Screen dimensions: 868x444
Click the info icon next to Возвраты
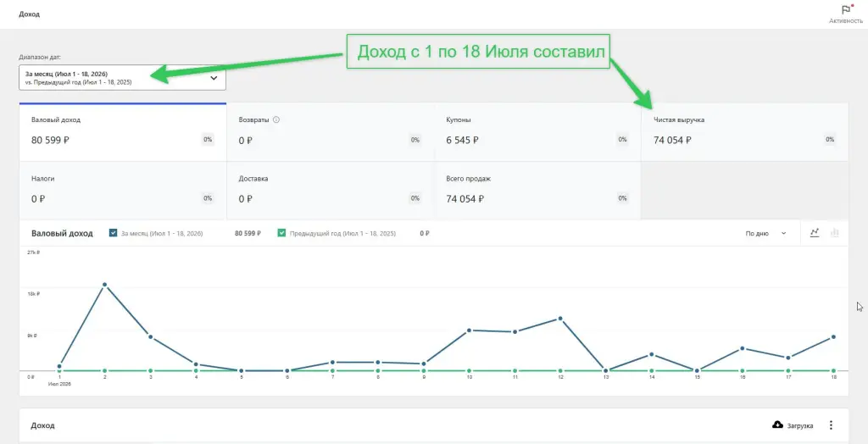coord(277,119)
